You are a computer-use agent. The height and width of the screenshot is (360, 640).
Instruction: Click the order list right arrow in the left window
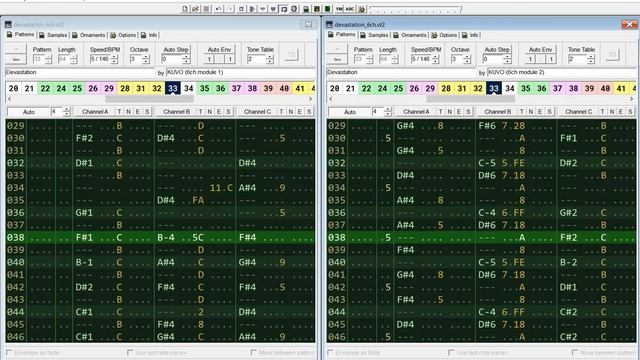tap(310, 99)
